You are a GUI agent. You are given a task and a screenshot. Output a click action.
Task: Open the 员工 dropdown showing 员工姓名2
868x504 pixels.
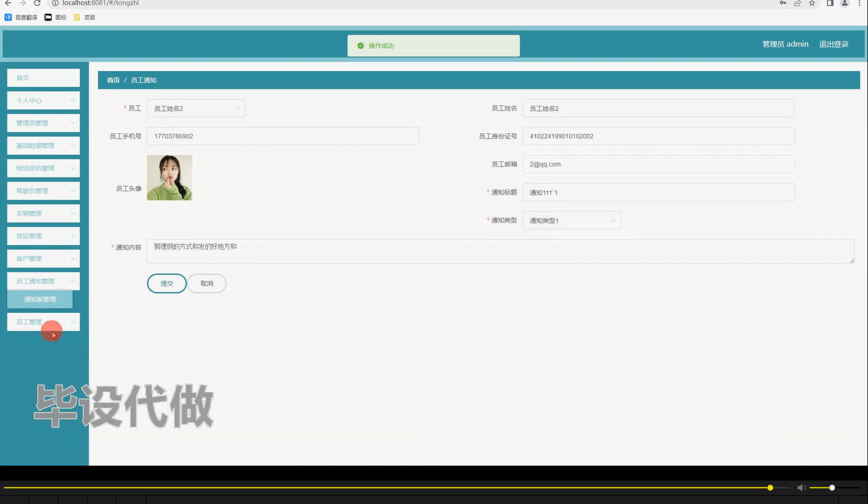[x=196, y=108]
